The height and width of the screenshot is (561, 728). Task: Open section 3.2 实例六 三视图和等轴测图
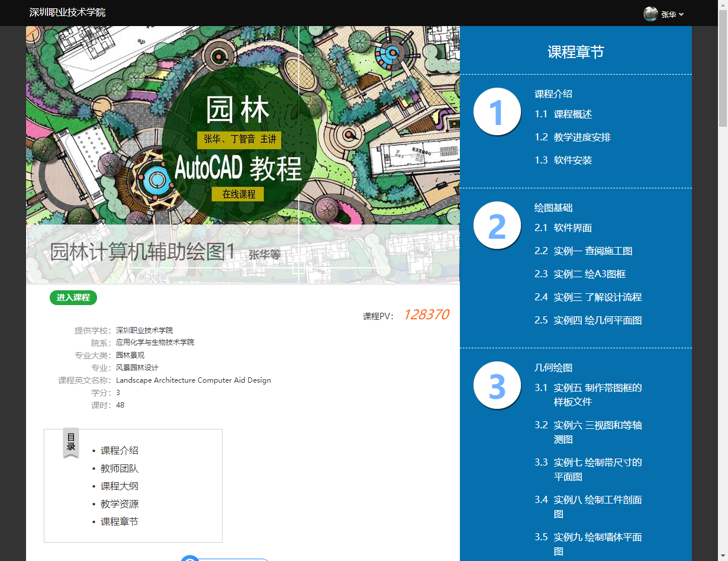pyautogui.click(x=588, y=432)
